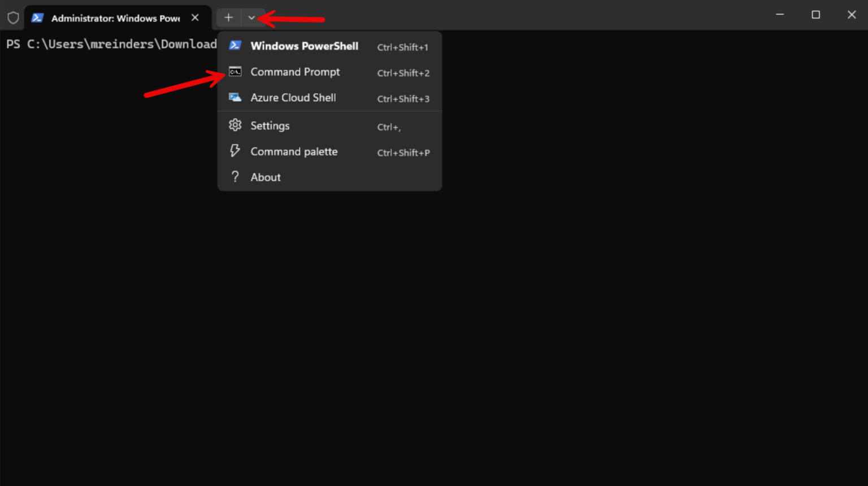Viewport: 868px width, 486px height.
Task: Click the plus button to open a new tab
Action: (228, 18)
